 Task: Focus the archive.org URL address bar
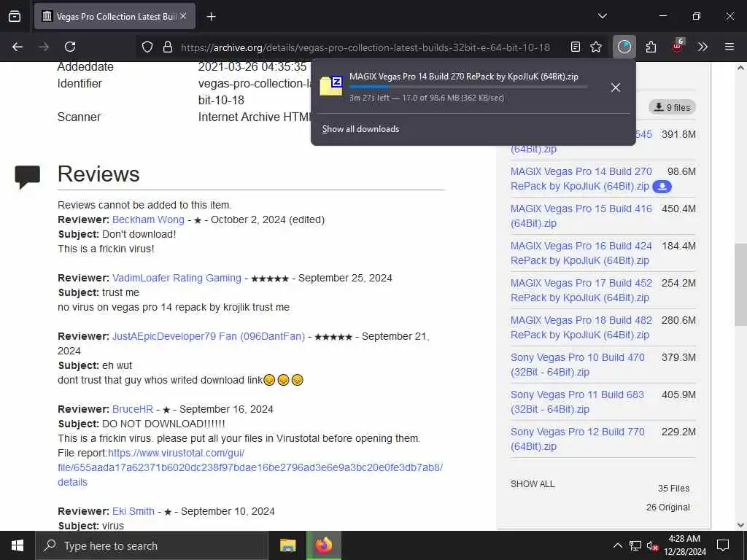(365, 47)
